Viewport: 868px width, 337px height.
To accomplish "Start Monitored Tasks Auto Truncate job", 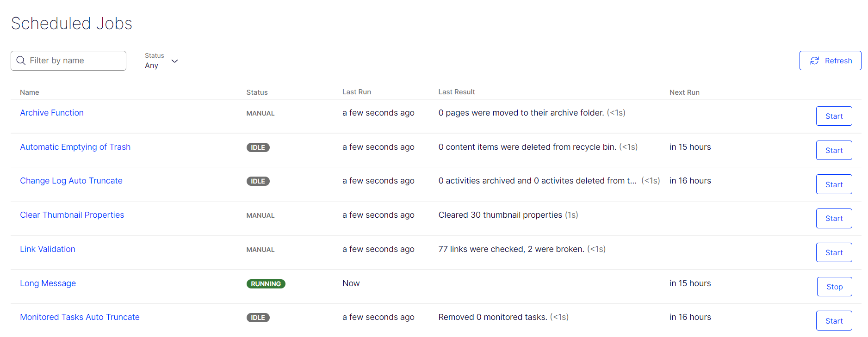I will click(834, 321).
